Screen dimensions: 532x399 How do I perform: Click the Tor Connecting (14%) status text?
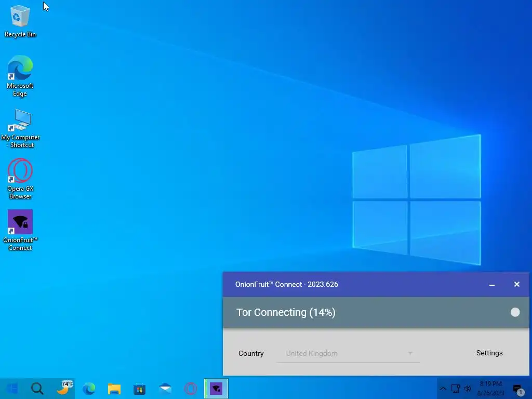click(x=286, y=312)
